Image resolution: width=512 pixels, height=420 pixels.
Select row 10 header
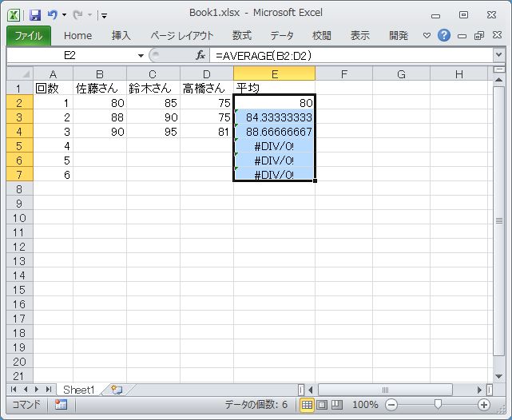click(x=20, y=218)
